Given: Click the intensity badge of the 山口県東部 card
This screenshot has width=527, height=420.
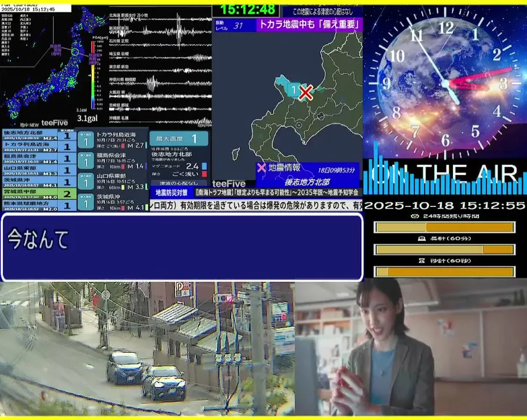Looking at the screenshot, I should click(86, 181).
